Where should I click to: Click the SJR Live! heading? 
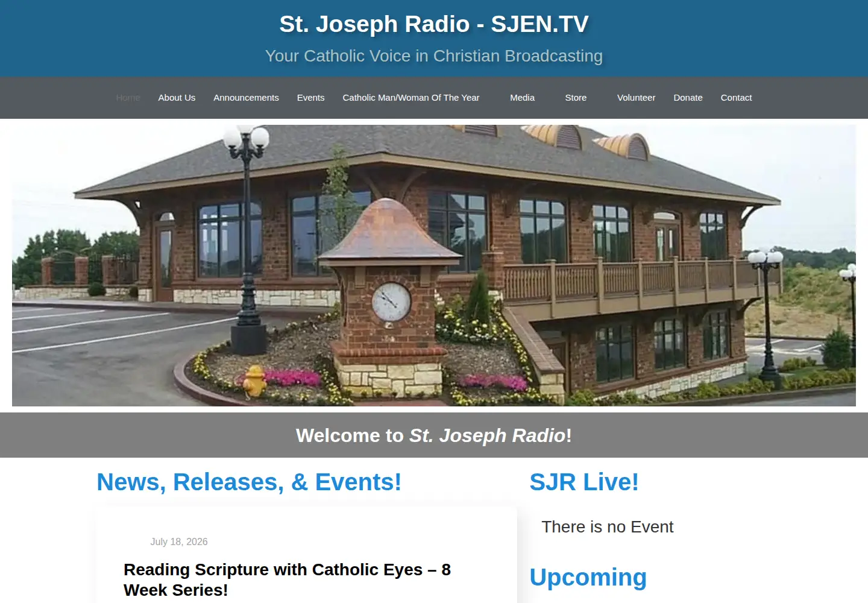point(583,482)
